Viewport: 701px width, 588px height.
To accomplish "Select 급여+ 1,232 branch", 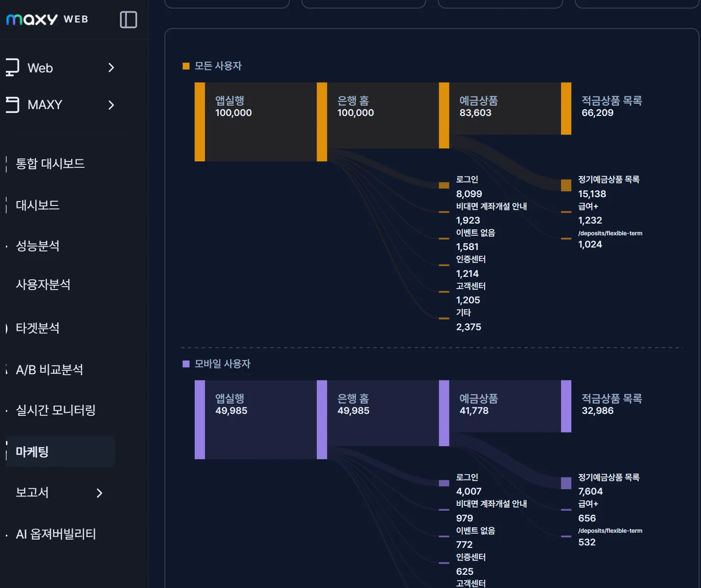I will (566, 212).
